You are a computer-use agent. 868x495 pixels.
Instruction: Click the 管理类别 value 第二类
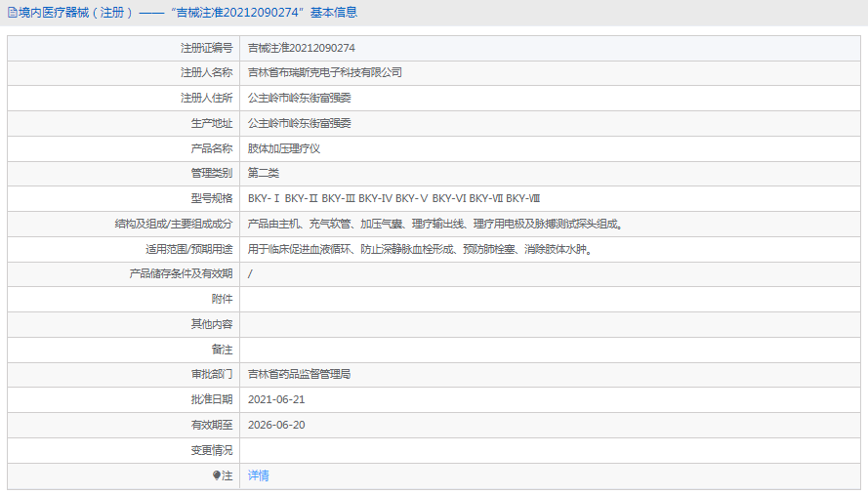coord(264,174)
